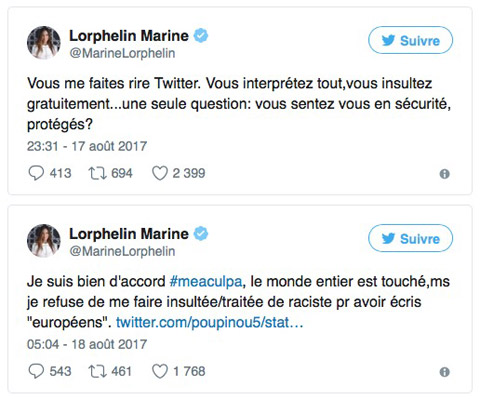
Task: Like the tweet with 2 399 hearts
Action: [160, 174]
